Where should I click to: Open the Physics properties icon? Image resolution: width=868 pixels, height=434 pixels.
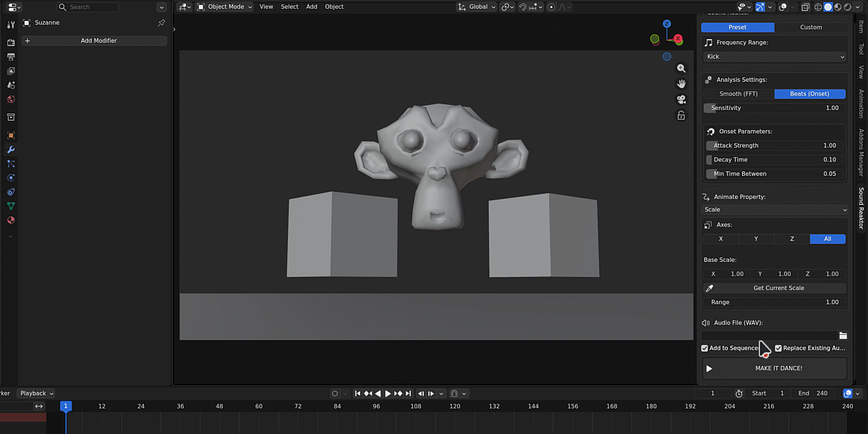(11, 178)
